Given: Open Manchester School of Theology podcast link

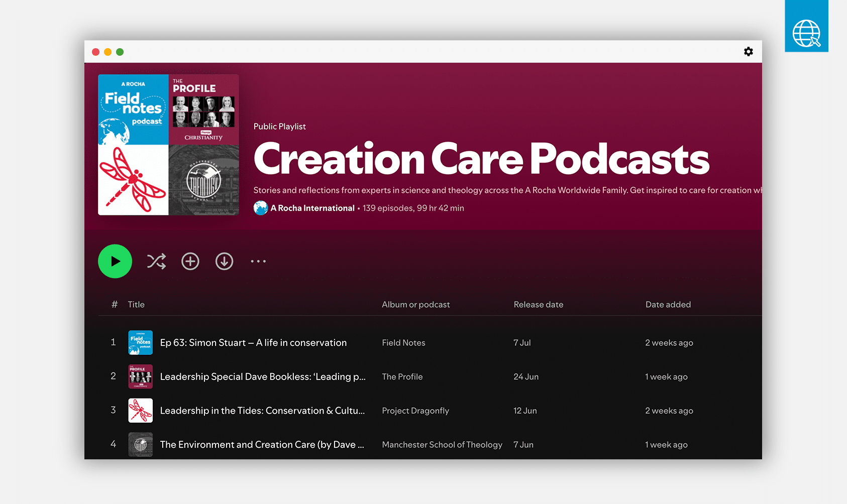Looking at the screenshot, I should point(442,445).
